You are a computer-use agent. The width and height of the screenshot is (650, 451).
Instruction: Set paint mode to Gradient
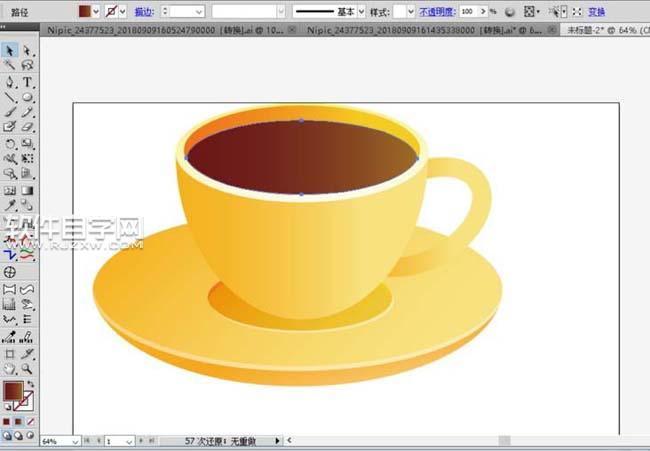click(x=18, y=422)
